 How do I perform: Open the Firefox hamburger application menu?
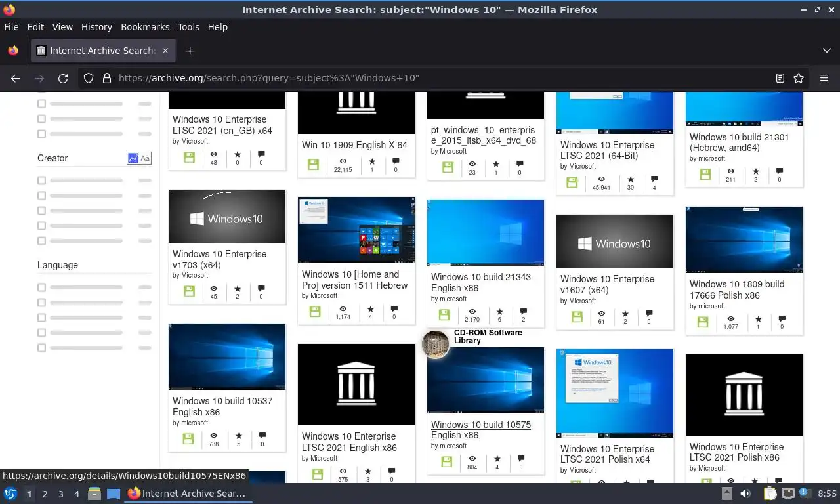(x=824, y=78)
